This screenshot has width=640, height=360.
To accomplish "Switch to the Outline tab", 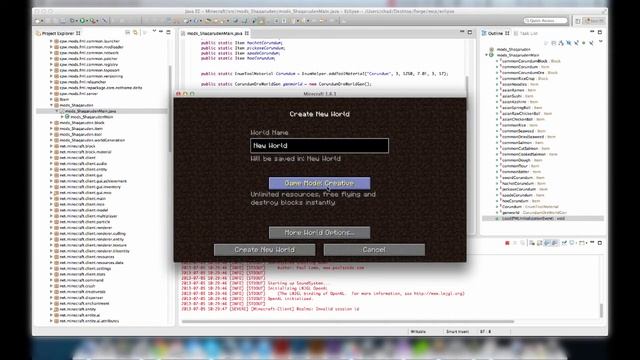I will click(x=496, y=33).
